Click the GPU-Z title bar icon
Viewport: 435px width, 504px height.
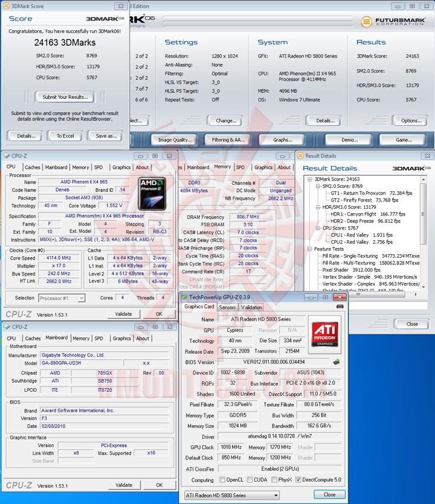[184, 298]
